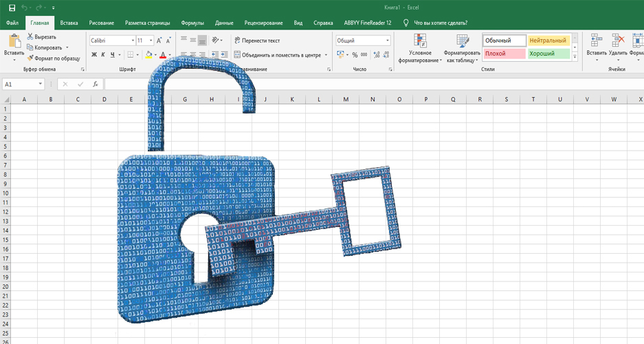Click the fx insert function icon
The image size is (644, 344).
[96, 84]
